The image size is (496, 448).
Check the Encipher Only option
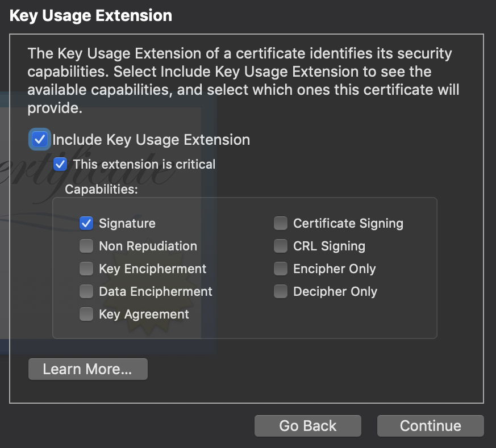[x=281, y=269]
